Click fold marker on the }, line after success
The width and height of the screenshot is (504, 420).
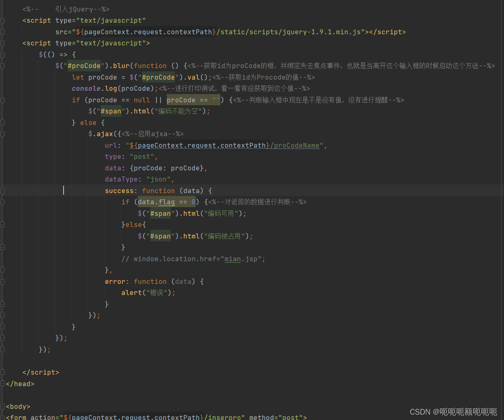click(x=2, y=270)
